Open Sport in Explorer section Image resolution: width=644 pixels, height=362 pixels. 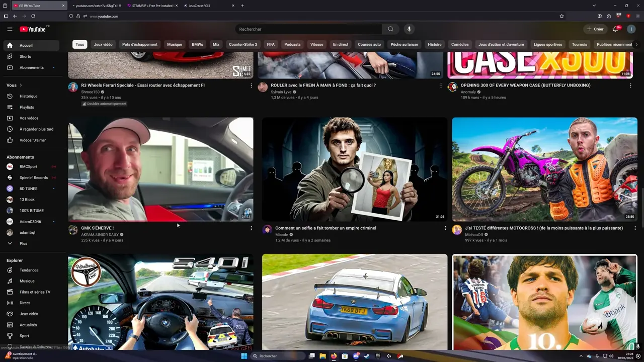pos(30,336)
